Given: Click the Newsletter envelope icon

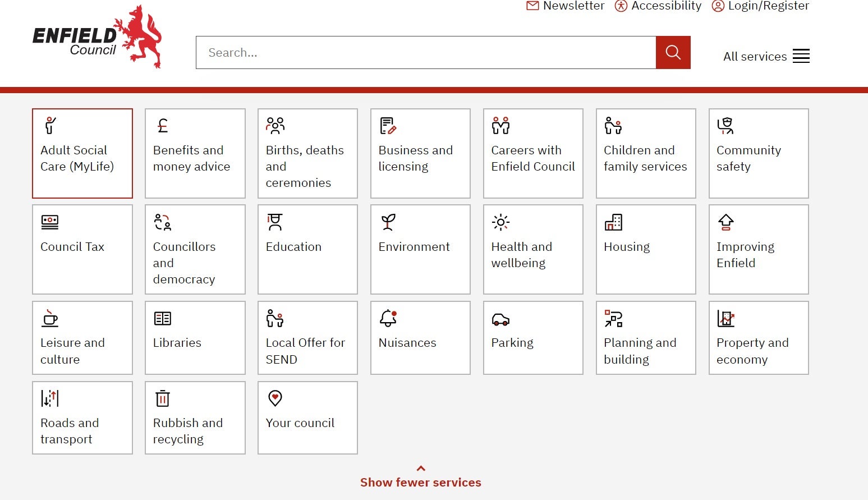Looking at the screenshot, I should tap(531, 6).
